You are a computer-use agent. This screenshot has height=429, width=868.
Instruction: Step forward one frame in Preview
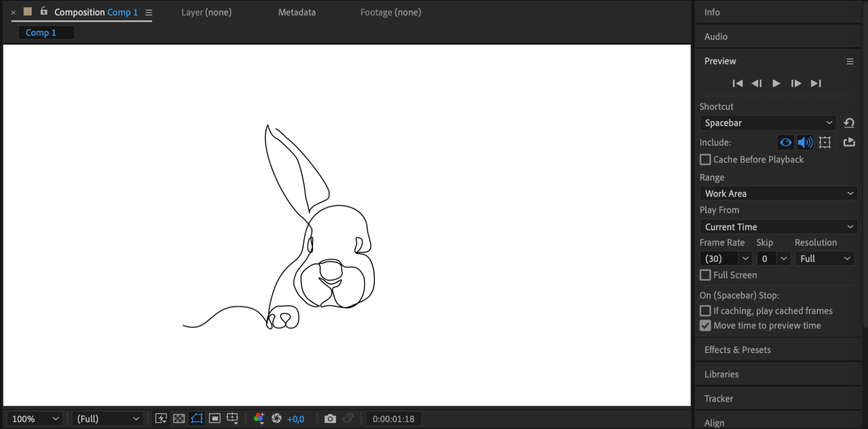coord(796,83)
